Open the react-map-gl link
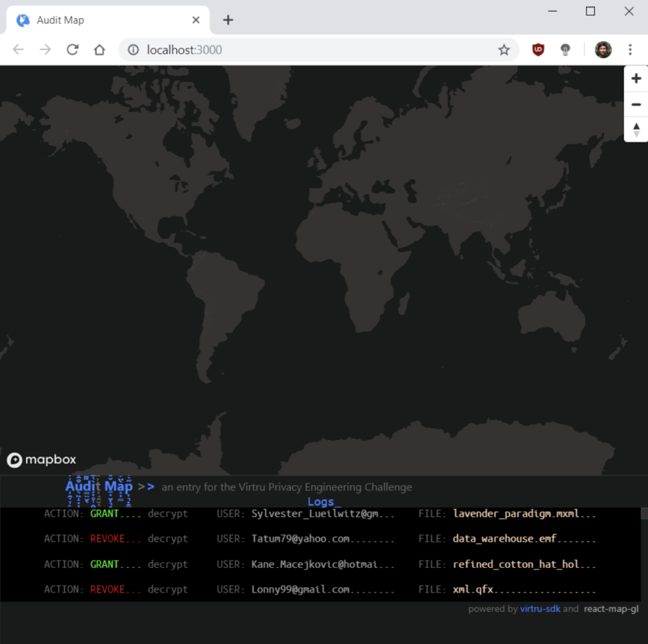The image size is (648, 644). click(611, 609)
